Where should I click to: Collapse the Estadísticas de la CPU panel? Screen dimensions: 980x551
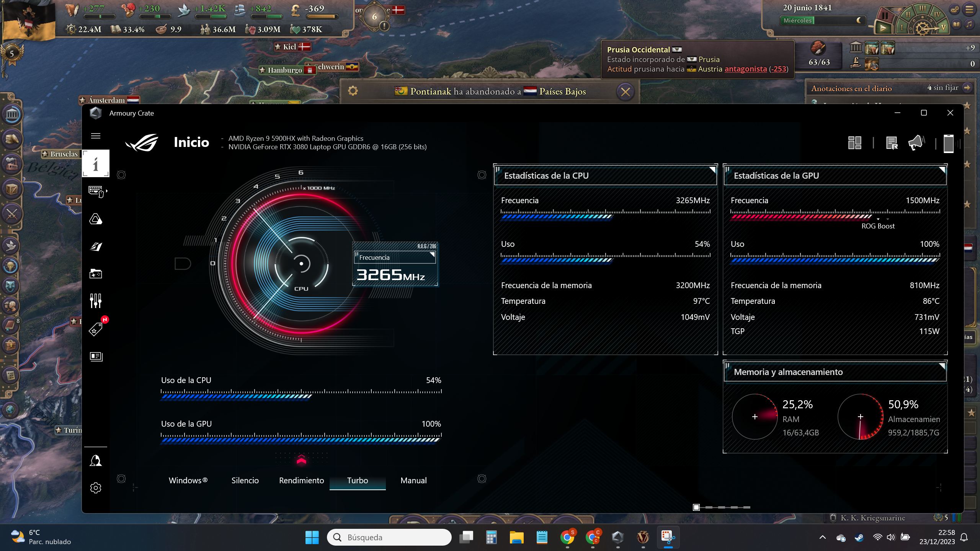pyautogui.click(x=712, y=170)
